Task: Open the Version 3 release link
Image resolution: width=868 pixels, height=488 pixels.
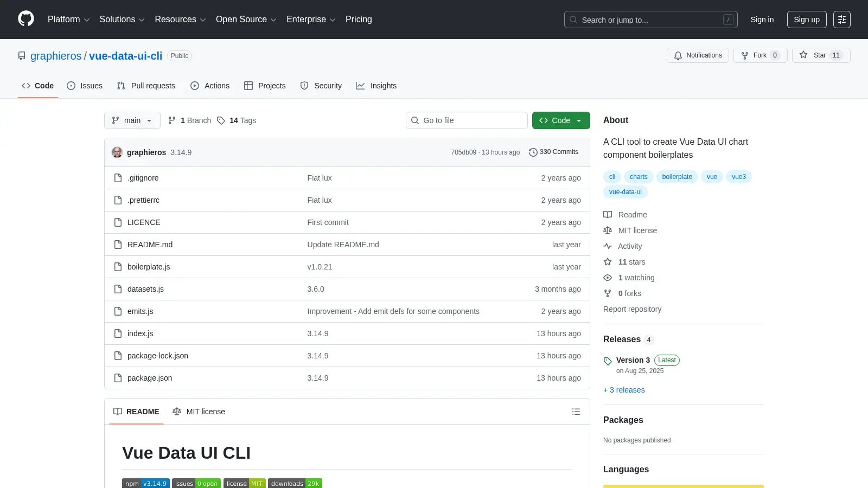Action: click(633, 360)
